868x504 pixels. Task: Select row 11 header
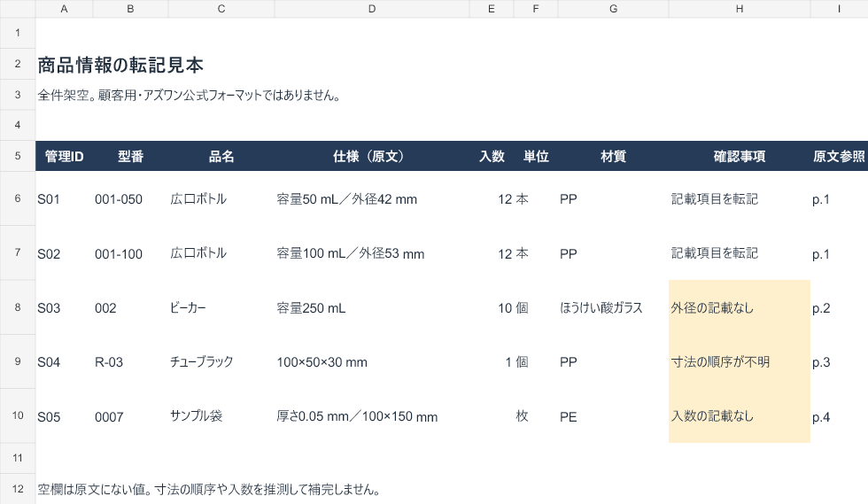click(x=18, y=458)
